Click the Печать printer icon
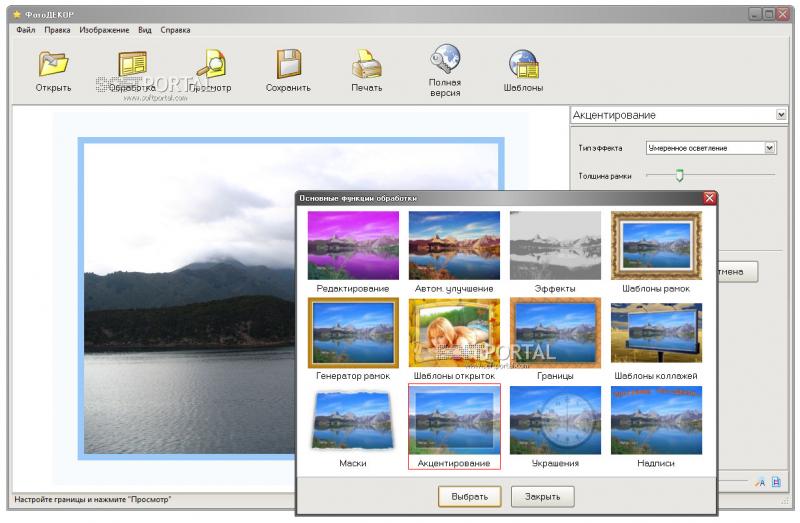 tap(366, 64)
